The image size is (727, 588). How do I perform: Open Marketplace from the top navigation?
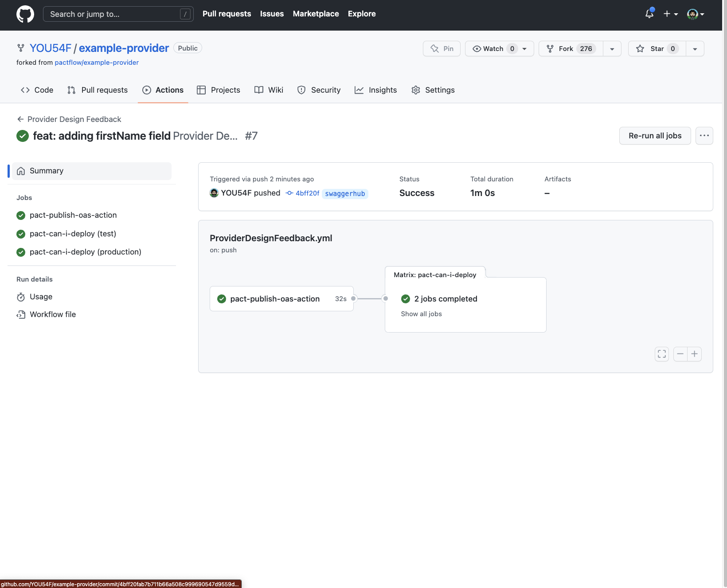(x=316, y=14)
